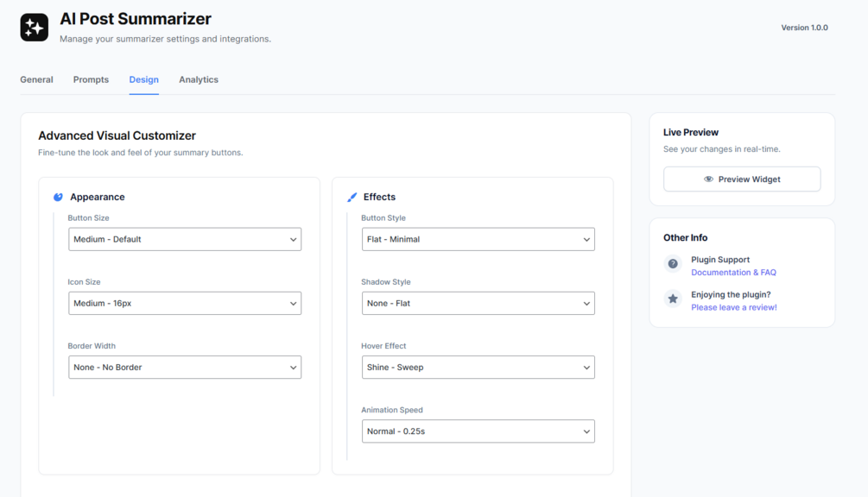Screen dimensions: 868x497
Task: Open the Hover Effect dropdown
Action: 478,368
